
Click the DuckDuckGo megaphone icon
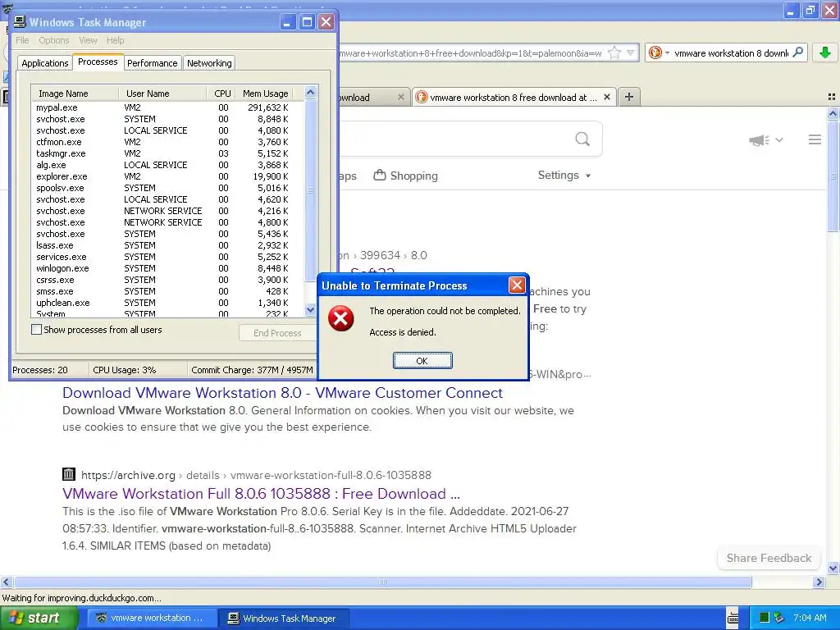coord(759,140)
